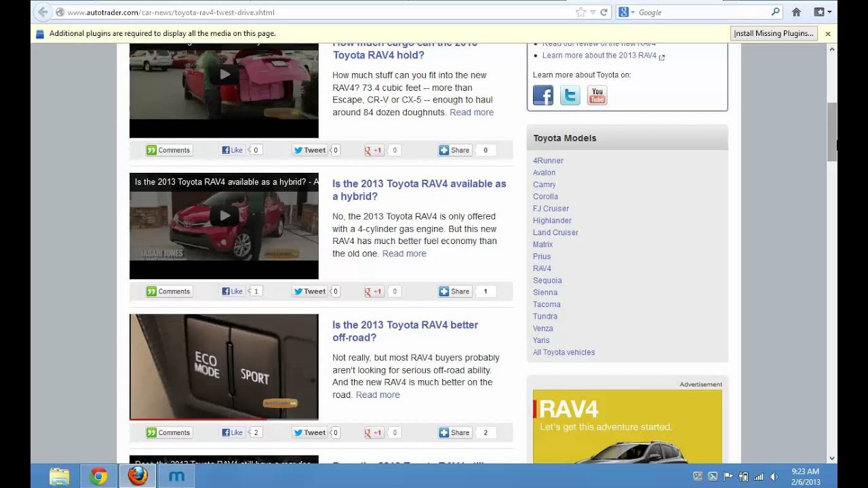The width and height of the screenshot is (868, 488).
Task: Select Highlander in Toyota Models
Action: [x=552, y=220]
